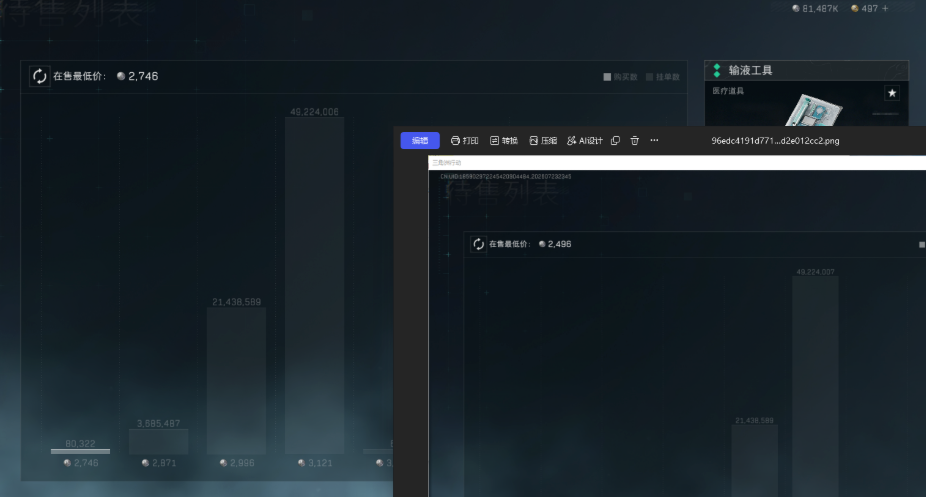Click the copy icon in viewer toolbar
The width and height of the screenshot is (926, 497).
615,140
